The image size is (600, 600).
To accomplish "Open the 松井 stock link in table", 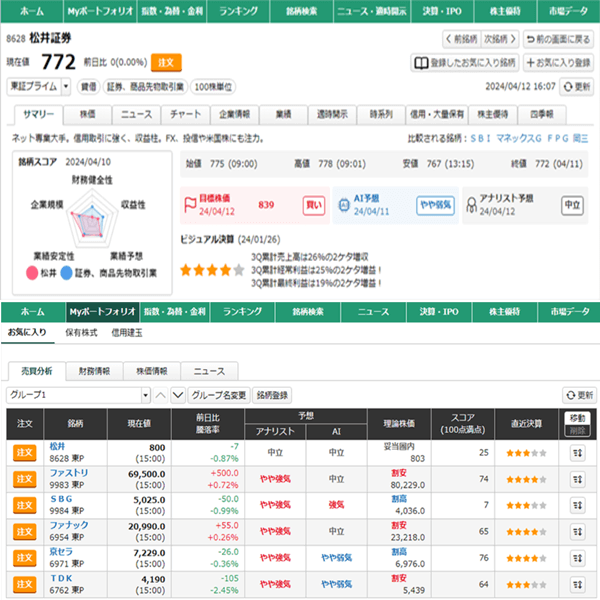I will (x=57, y=447).
